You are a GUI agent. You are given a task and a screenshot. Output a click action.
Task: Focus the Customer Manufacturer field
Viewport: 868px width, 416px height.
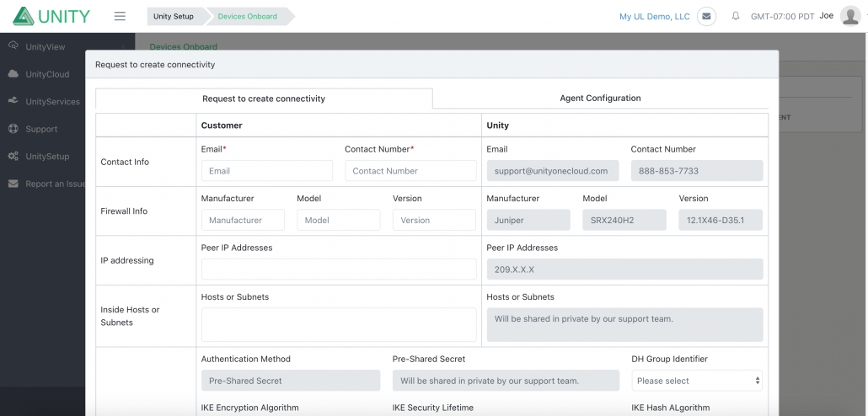(243, 220)
